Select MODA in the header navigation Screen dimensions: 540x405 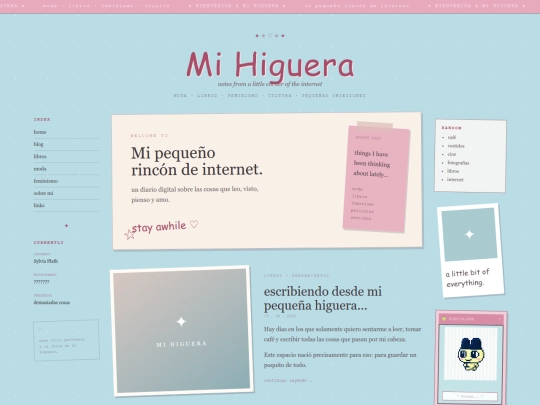[180, 95]
